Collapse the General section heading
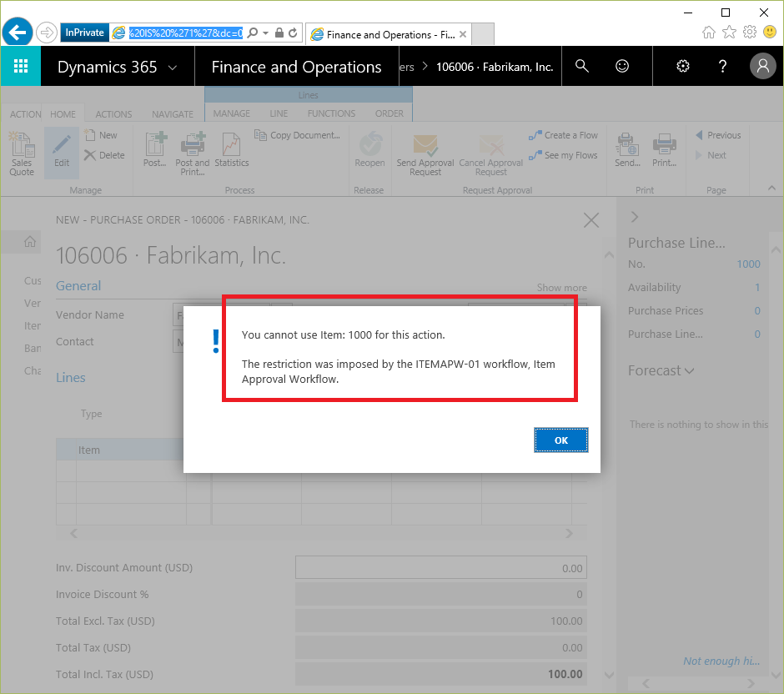 tap(78, 285)
